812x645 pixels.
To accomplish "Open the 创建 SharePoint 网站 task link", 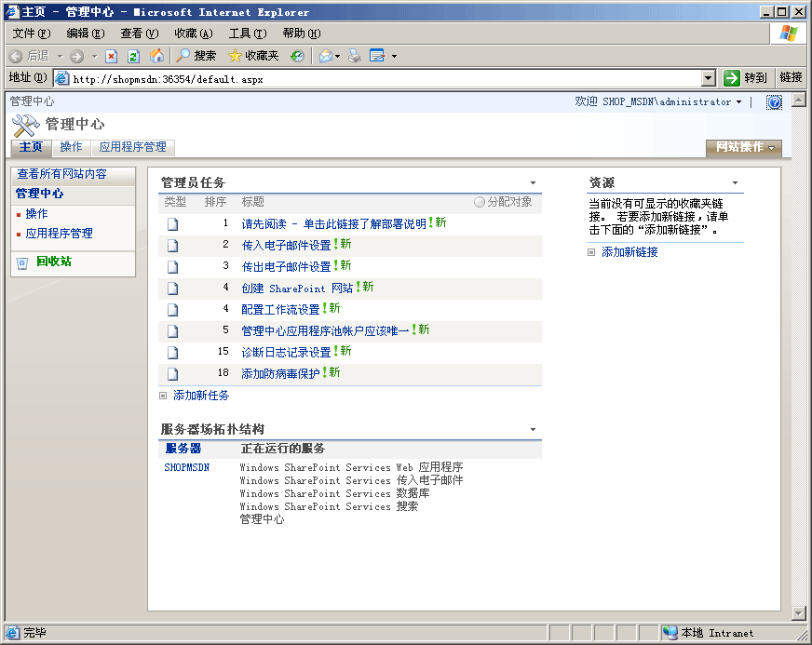I will pos(297,289).
